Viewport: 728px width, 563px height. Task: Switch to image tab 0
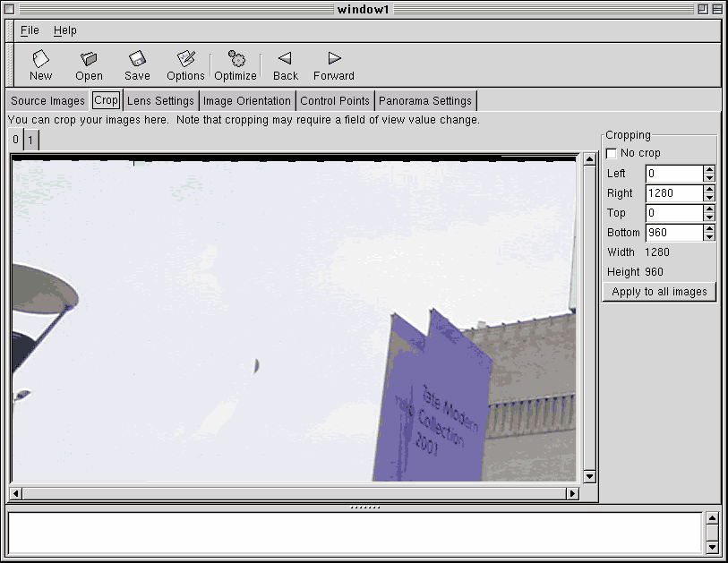pos(13,140)
